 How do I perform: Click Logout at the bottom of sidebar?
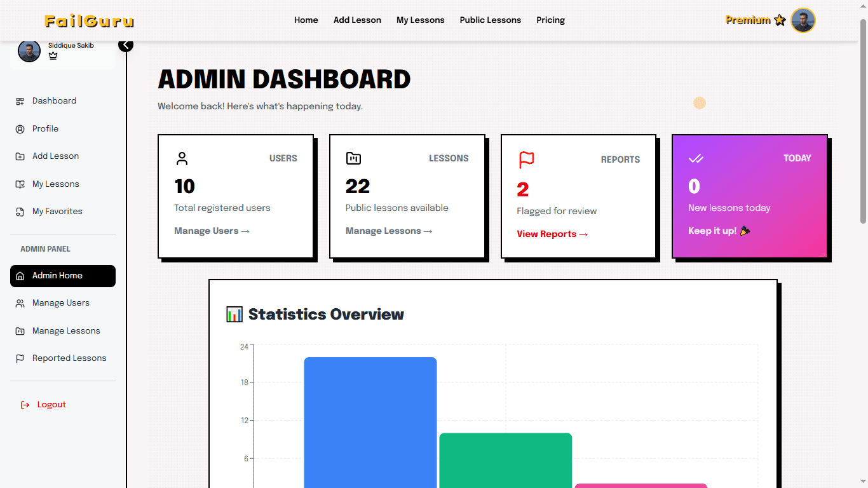click(51, 404)
